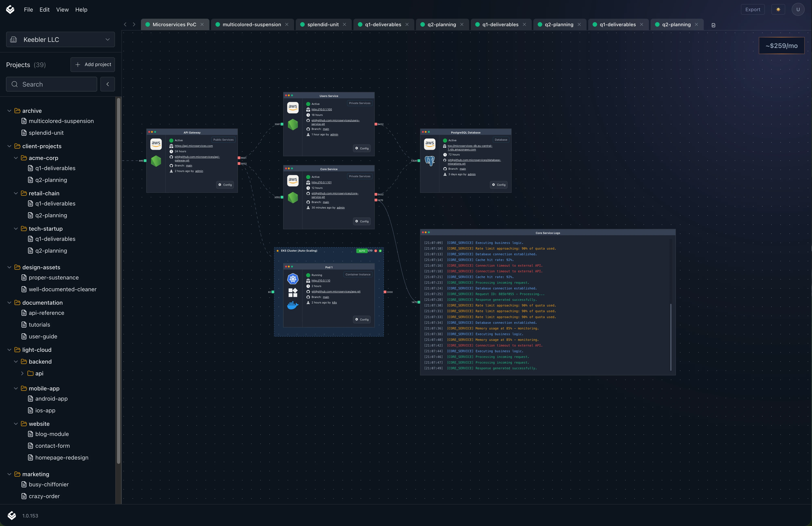Click the Node.js hexagon in Users Service card
The height and width of the screenshot is (526, 812).
[293, 125]
